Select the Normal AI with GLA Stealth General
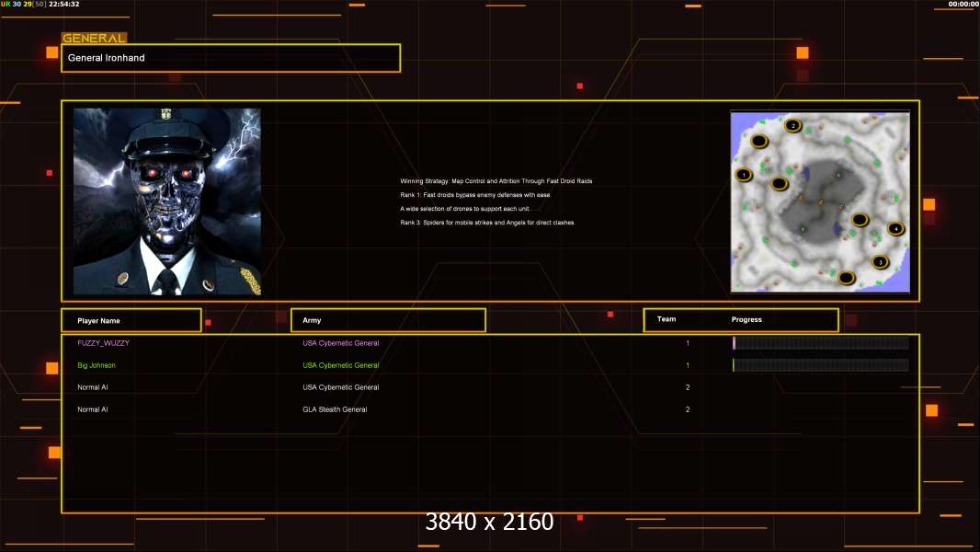Screen dimensions: 980x552 click(93, 409)
